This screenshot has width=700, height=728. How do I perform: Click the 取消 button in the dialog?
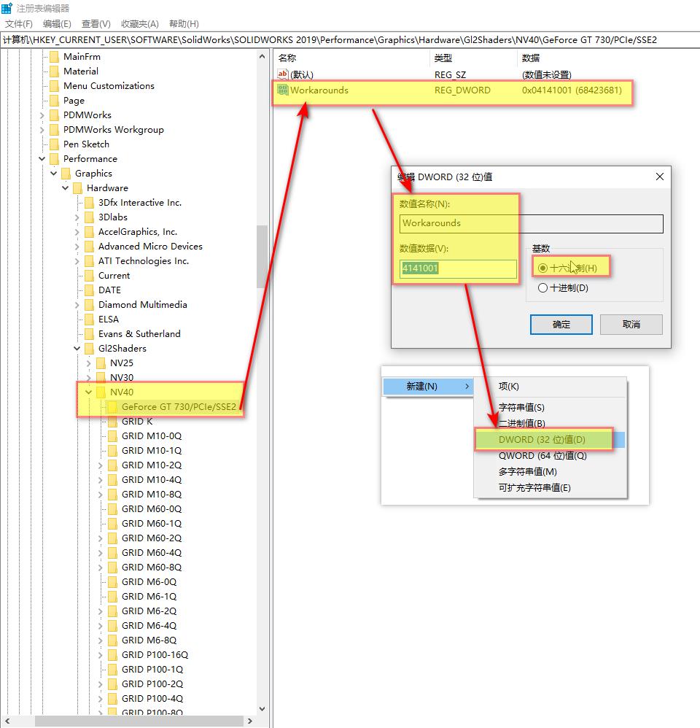click(x=631, y=325)
